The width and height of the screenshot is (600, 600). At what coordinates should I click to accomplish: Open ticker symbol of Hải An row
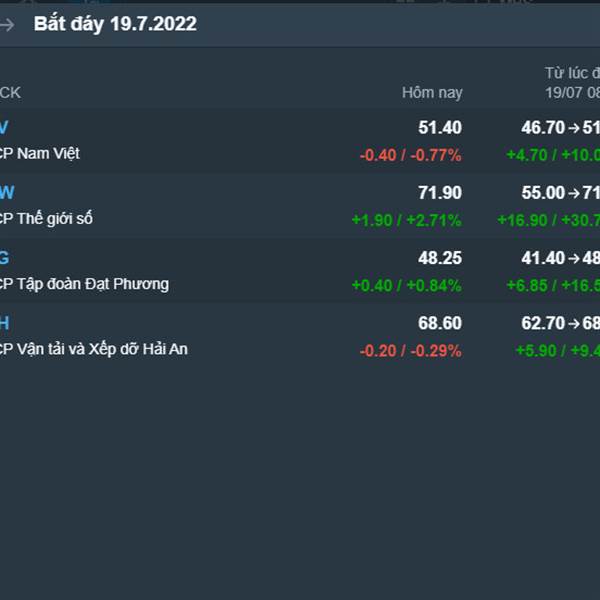click(x=4, y=323)
